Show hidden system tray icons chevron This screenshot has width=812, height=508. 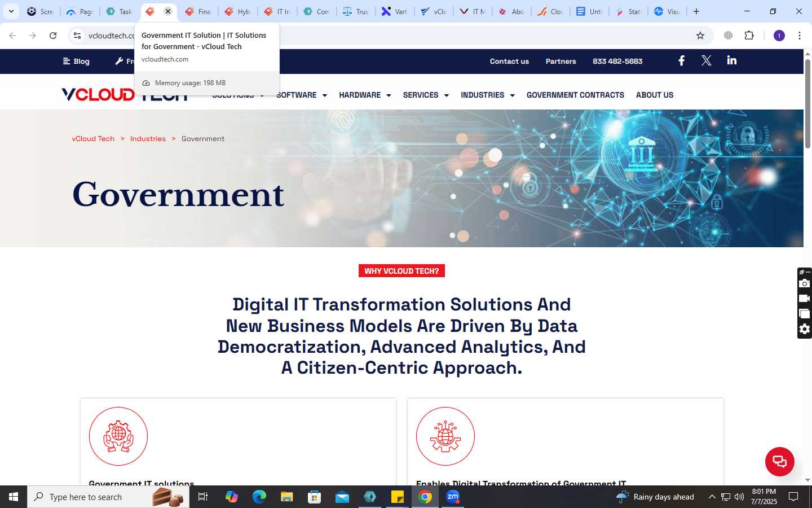coord(712,497)
